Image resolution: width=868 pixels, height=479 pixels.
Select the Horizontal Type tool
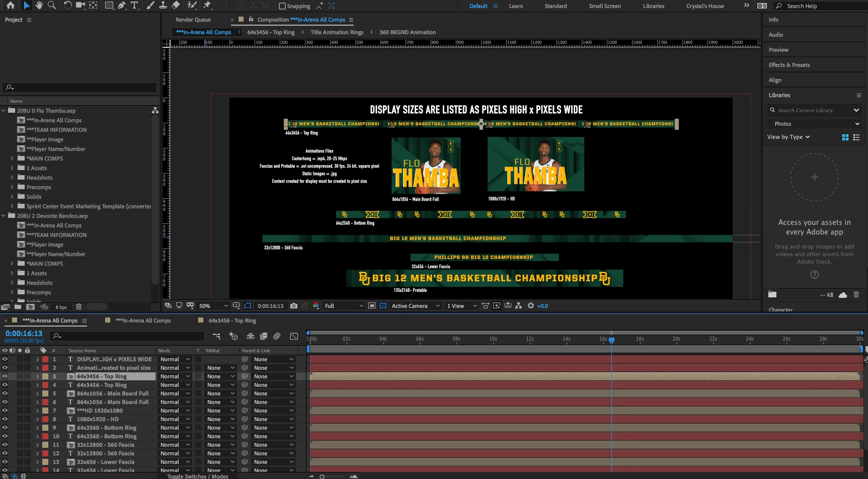tap(134, 6)
